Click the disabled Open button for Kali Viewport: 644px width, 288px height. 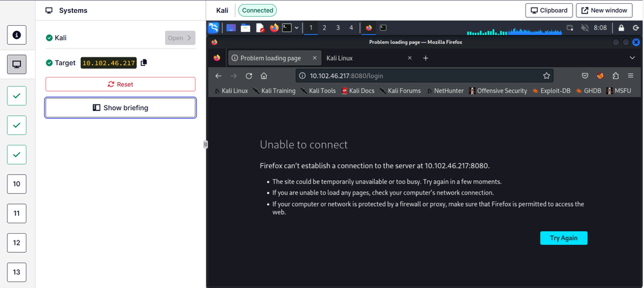(180, 38)
